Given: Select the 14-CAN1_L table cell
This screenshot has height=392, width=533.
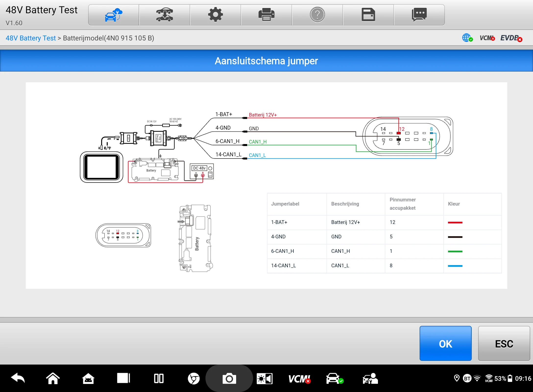Looking at the screenshot, I should tap(297, 266).
